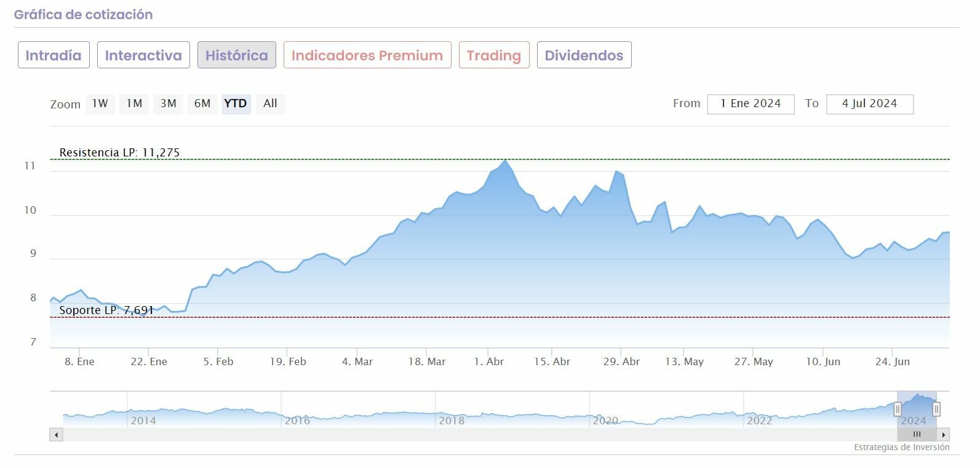Click the scrollbar right arrow under the navigator
Viewport: 980px width, 468px height.
944,435
